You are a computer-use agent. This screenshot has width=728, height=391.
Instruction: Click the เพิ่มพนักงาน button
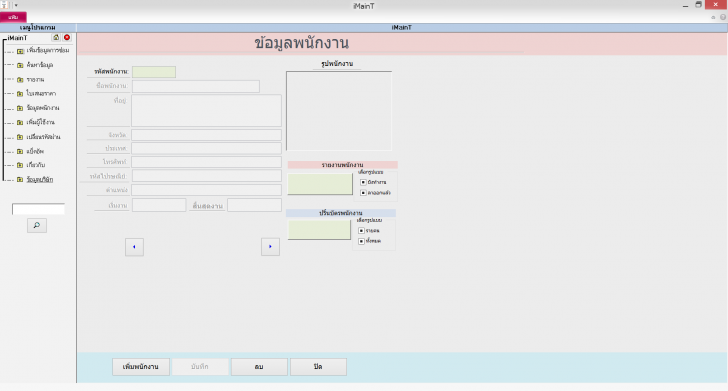141,367
